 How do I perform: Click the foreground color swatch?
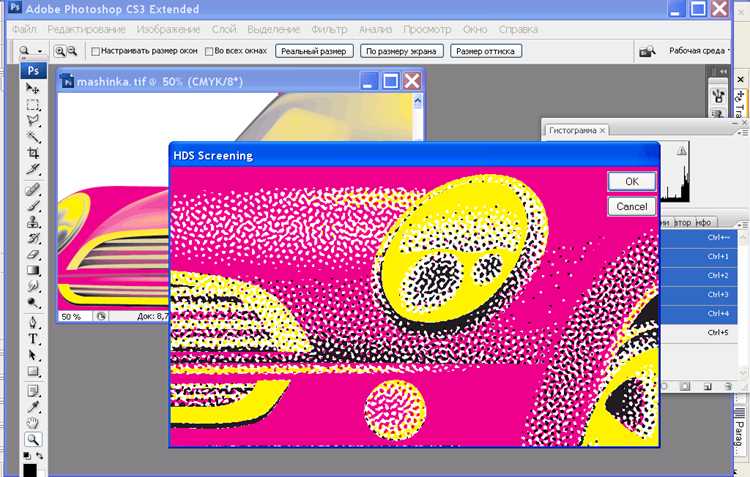pos(30,470)
